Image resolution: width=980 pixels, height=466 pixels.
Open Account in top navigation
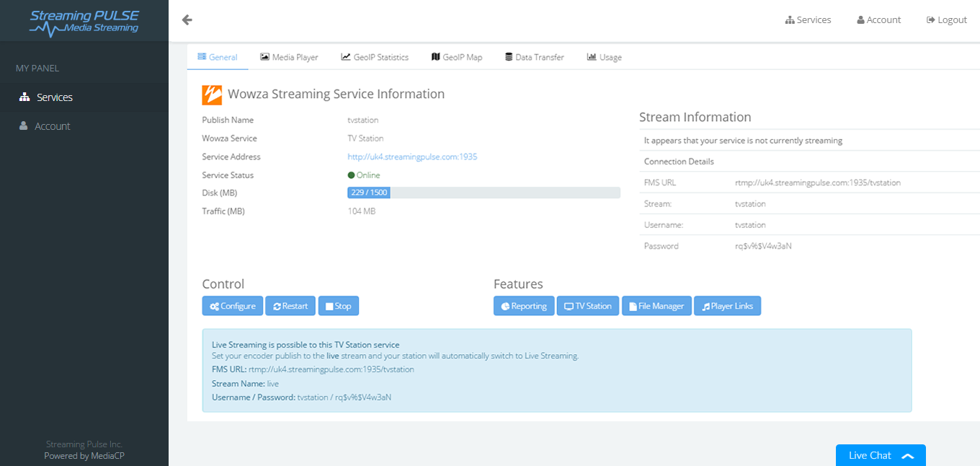(879, 20)
